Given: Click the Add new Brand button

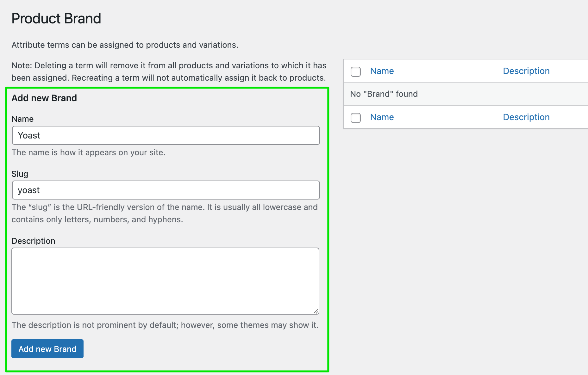Looking at the screenshot, I should [47, 349].
